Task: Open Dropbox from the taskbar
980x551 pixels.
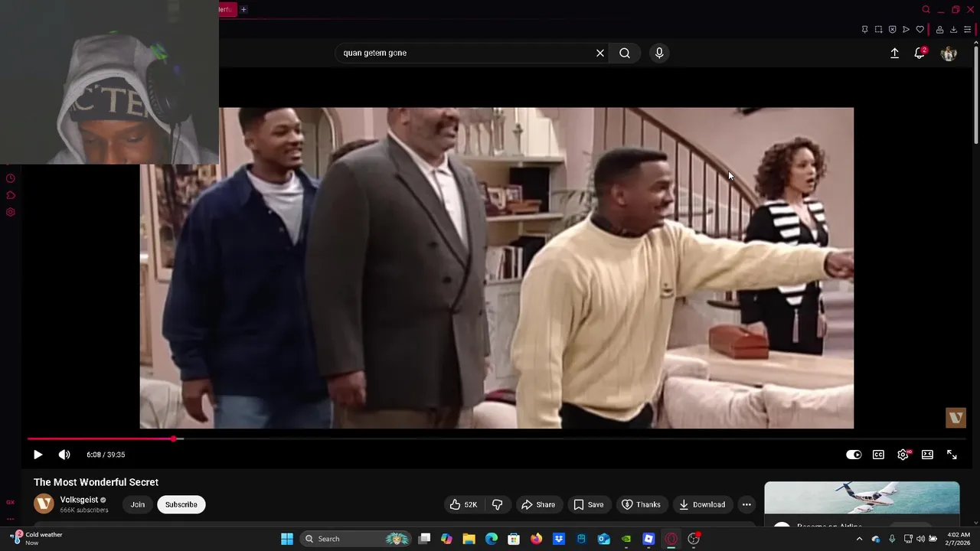Action: (559, 539)
